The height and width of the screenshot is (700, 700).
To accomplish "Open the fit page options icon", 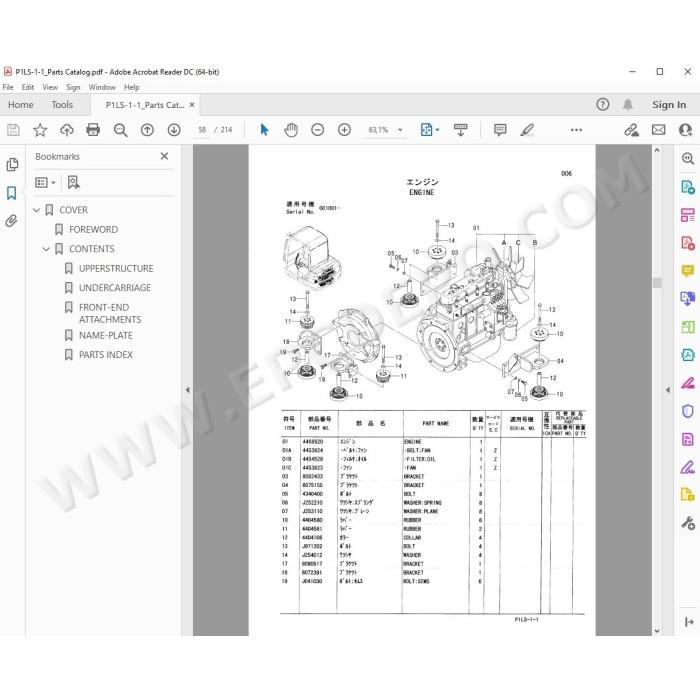I will pos(429,130).
